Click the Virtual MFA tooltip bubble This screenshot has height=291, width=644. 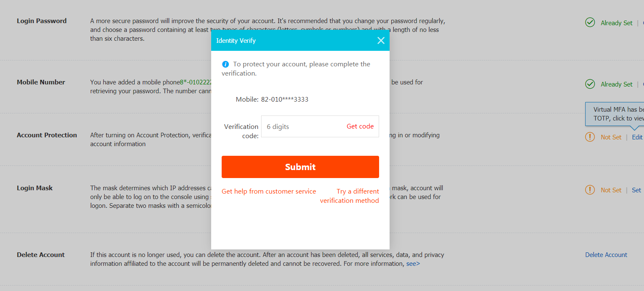[615, 114]
